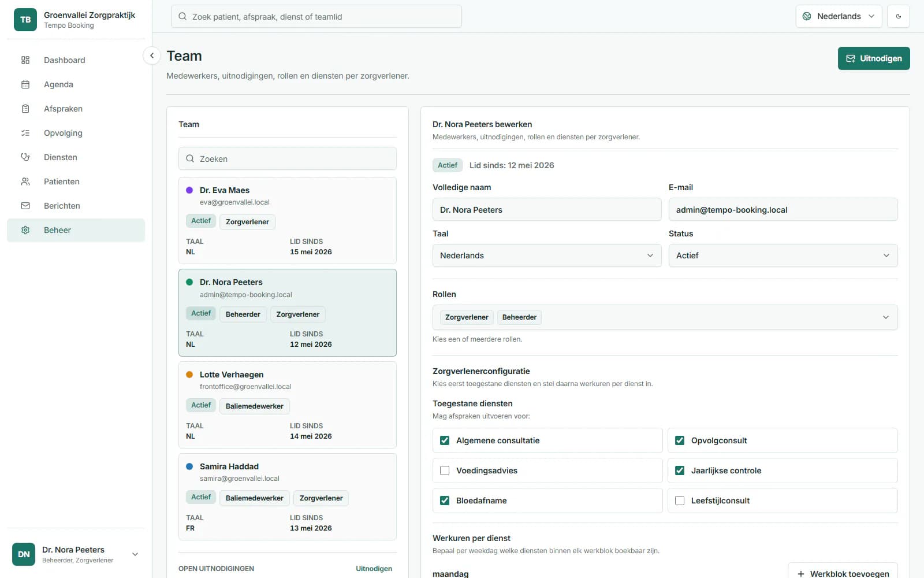This screenshot has width=924, height=578.
Task: Click the Patienten people icon
Action: 25,181
